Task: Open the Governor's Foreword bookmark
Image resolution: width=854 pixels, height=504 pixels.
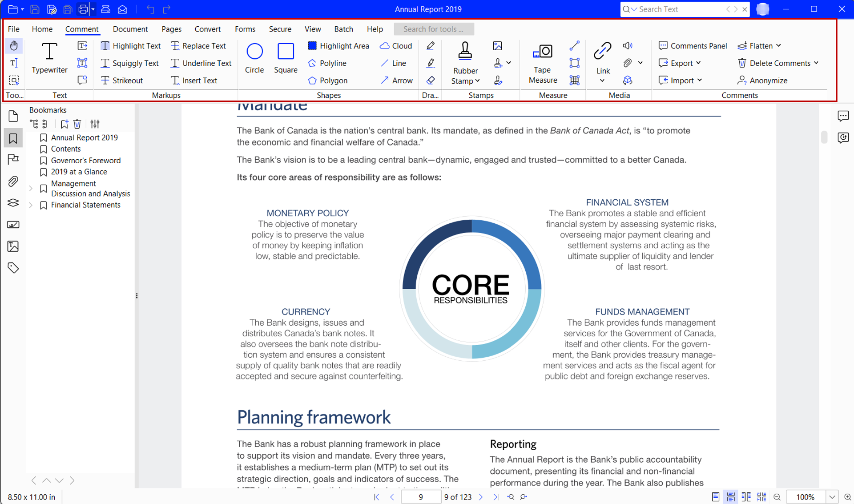Action: point(86,161)
